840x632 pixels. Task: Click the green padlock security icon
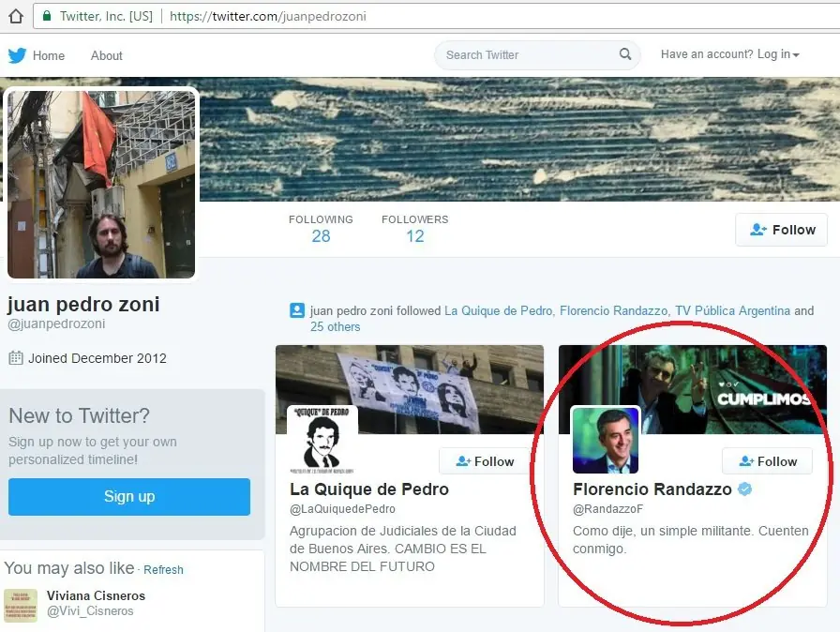[47, 16]
